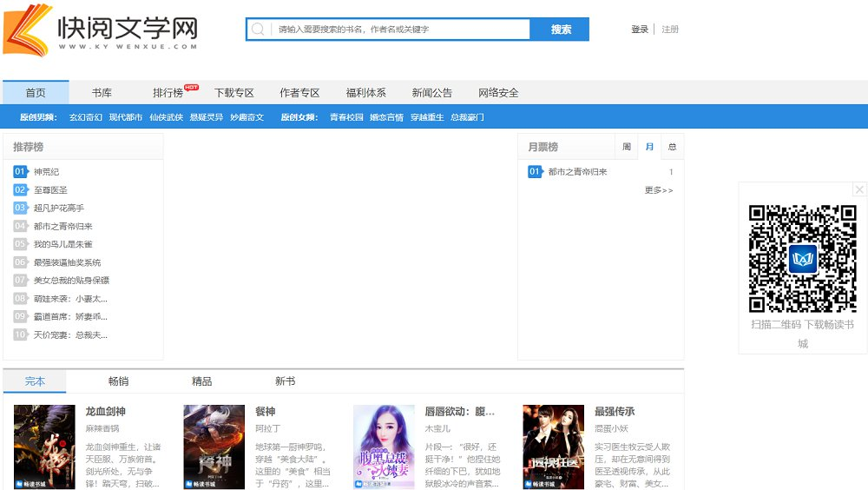Open 书库 in navigation bar
The image size is (868, 490).
pyautogui.click(x=102, y=93)
